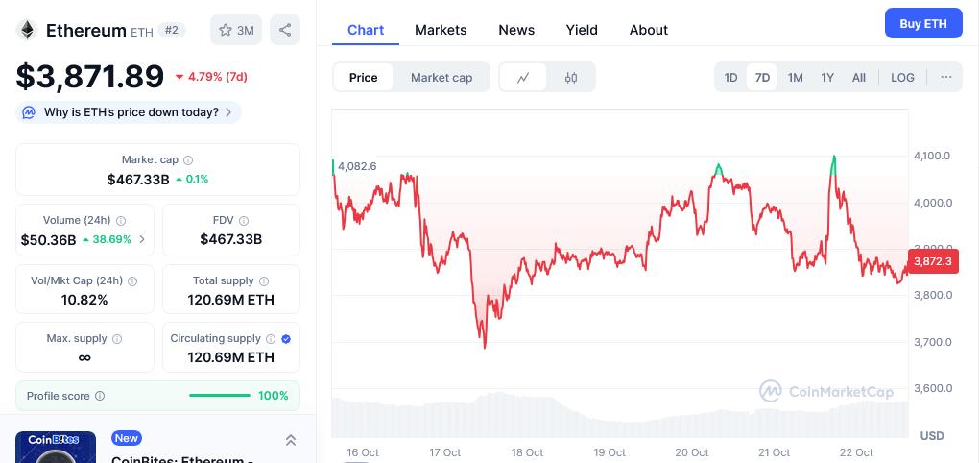980x463 pixels.
Task: Click the Profile score progress bar
Action: [x=220, y=396]
